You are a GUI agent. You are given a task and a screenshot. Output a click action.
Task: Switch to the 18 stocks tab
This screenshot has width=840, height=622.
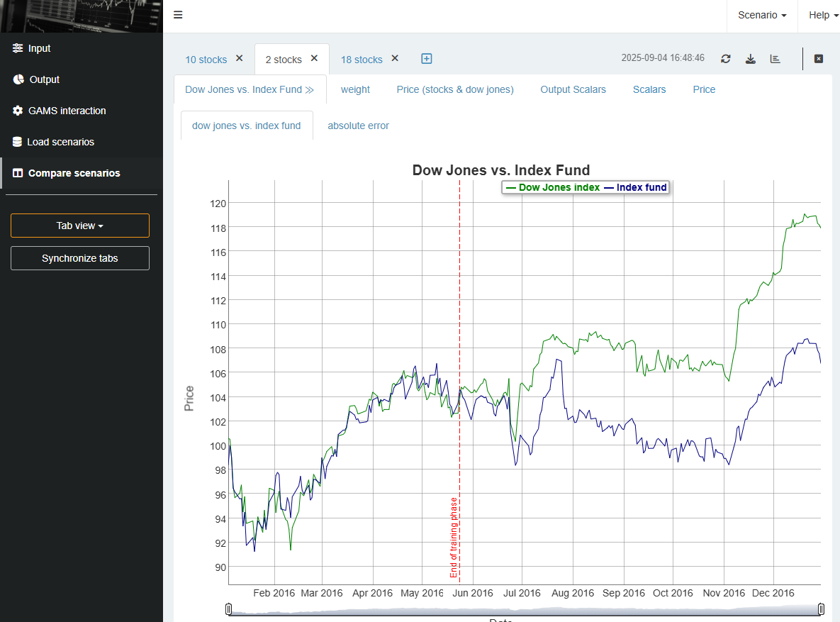point(362,59)
